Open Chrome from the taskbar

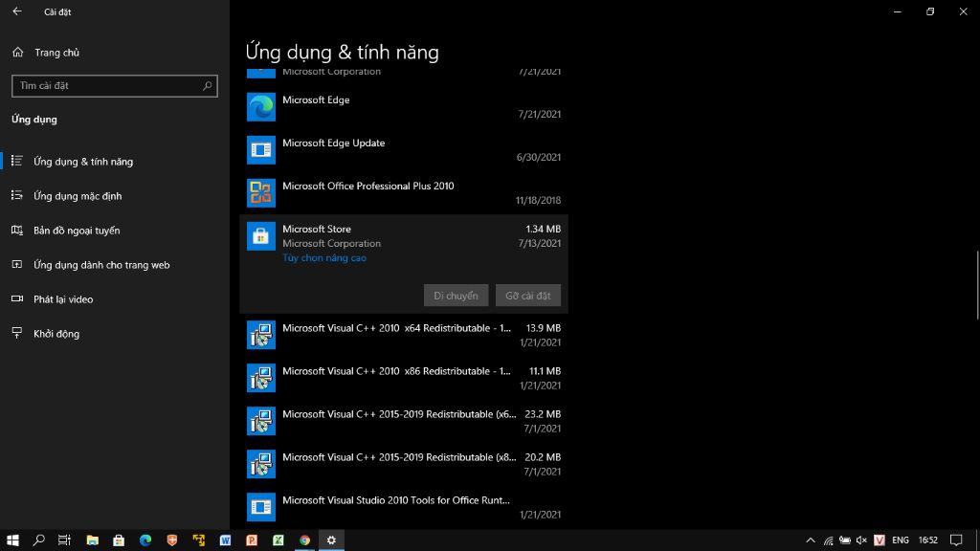click(305, 540)
